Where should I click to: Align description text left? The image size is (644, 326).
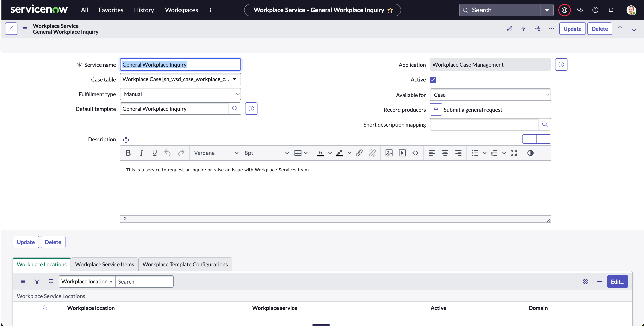click(432, 153)
